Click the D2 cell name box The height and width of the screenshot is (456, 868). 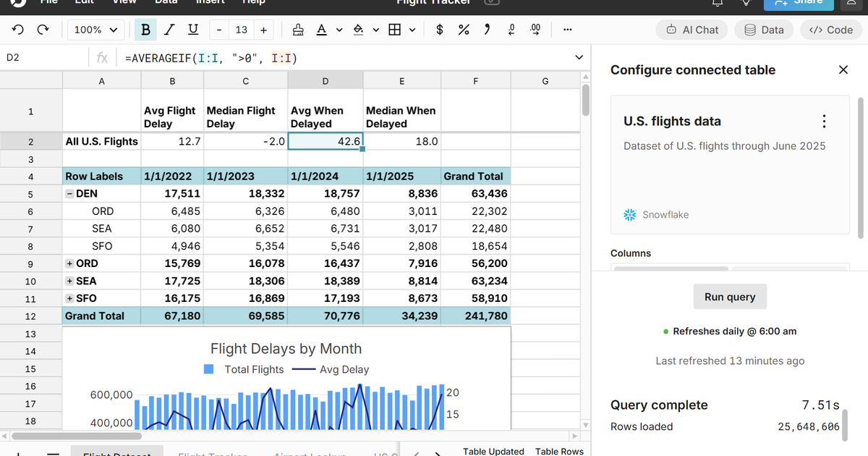43,58
